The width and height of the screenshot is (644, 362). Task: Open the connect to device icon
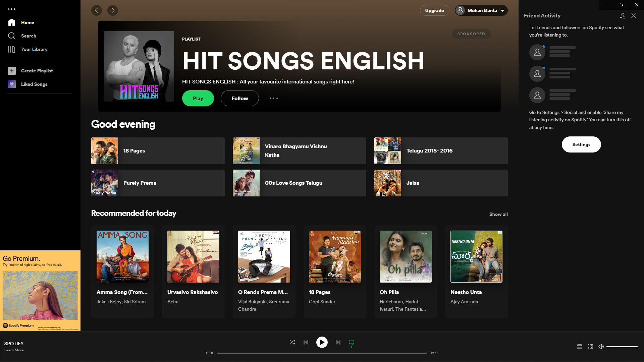pyautogui.click(x=590, y=347)
